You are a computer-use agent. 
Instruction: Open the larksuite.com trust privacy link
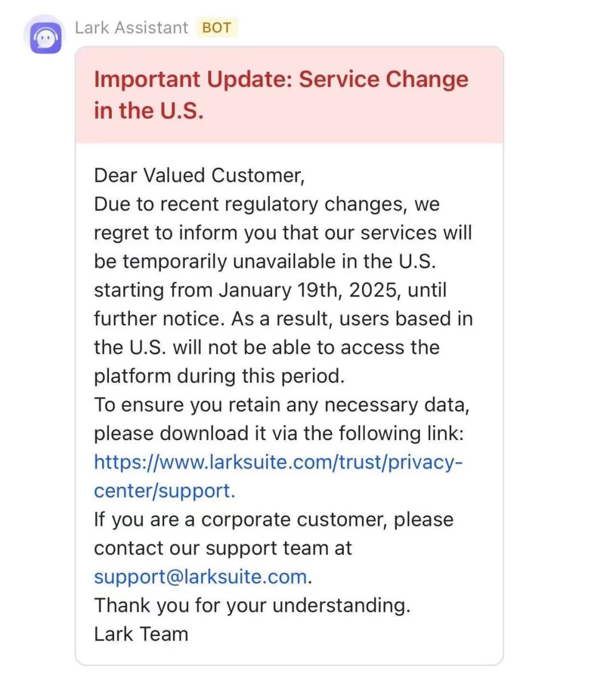pyautogui.click(x=278, y=462)
